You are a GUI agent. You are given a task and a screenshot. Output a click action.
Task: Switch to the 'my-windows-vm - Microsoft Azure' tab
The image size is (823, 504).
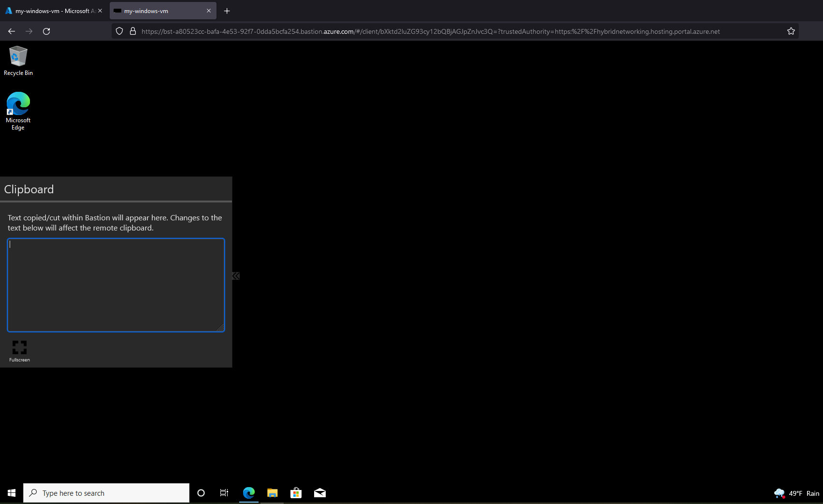[53, 11]
